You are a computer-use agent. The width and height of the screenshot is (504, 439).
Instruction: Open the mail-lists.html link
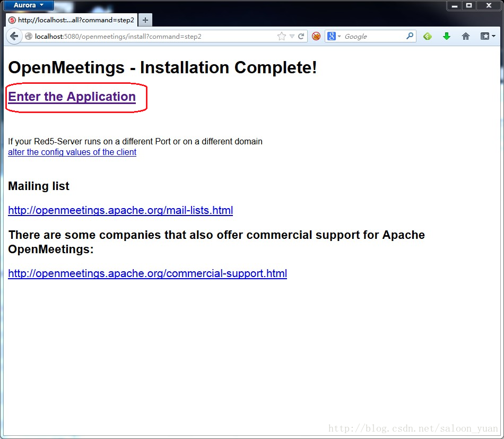pos(120,210)
